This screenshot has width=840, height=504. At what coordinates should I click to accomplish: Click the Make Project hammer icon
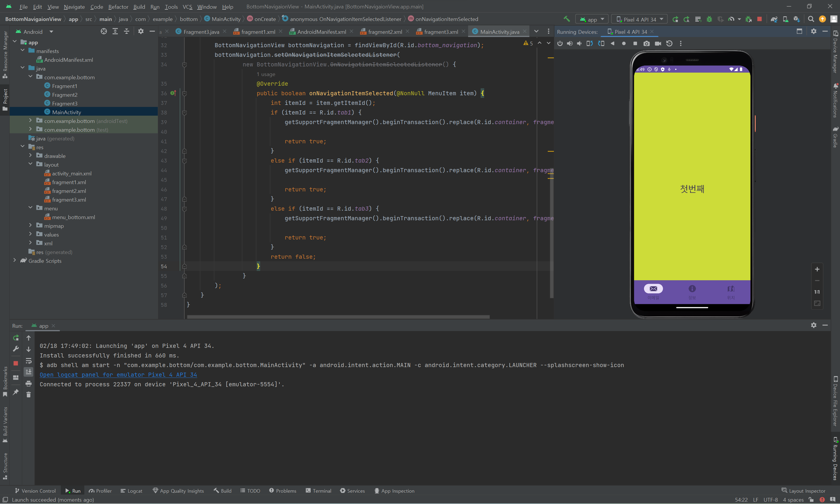click(566, 19)
